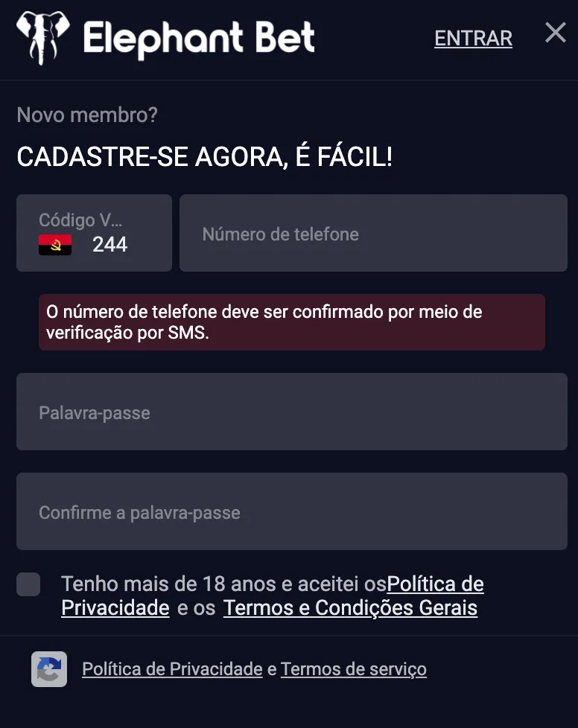Click the SMS verification warning message
Image resolution: width=578 pixels, height=728 pixels.
pos(292,322)
